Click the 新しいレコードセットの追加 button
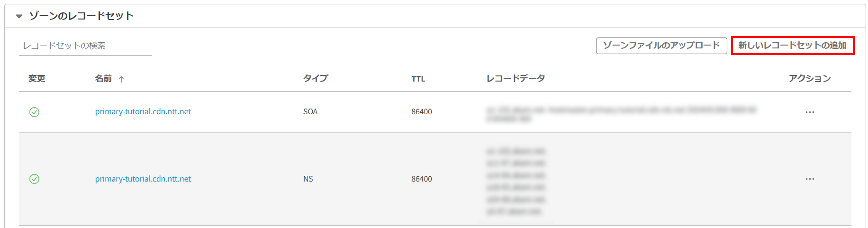The image size is (868, 228). (792, 46)
